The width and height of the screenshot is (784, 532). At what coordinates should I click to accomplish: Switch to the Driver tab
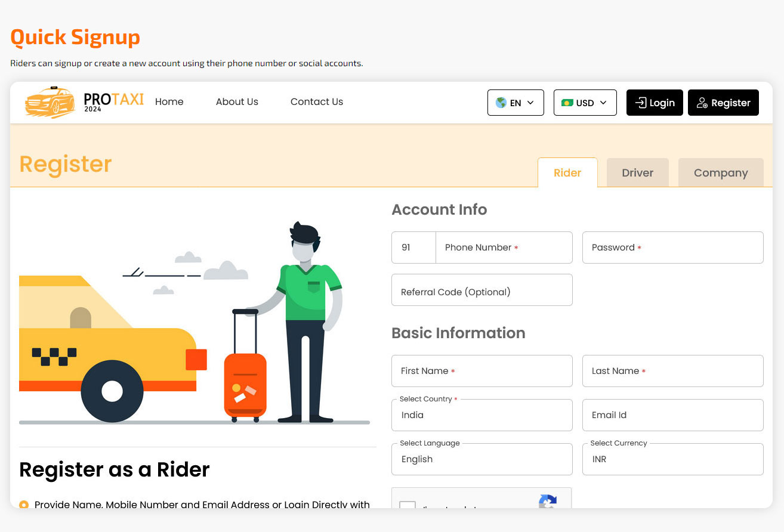tap(638, 173)
